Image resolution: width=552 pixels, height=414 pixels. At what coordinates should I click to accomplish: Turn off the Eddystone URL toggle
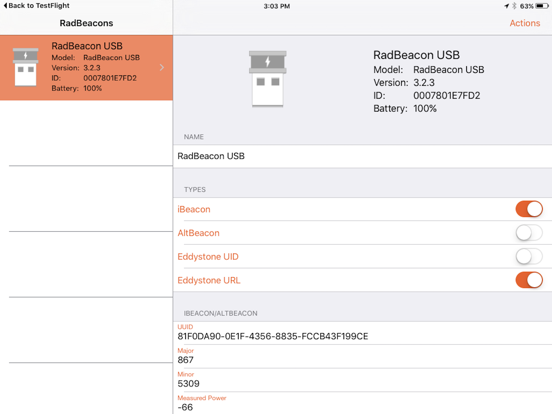click(529, 280)
